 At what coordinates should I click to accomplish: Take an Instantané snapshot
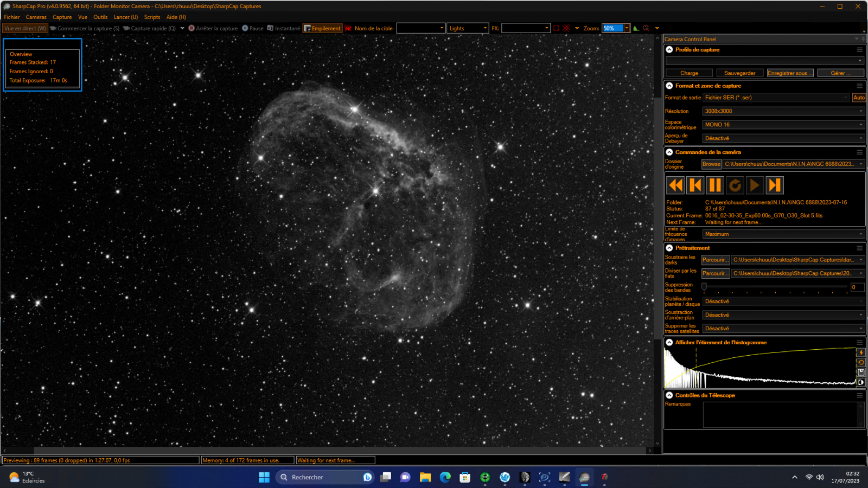point(284,28)
